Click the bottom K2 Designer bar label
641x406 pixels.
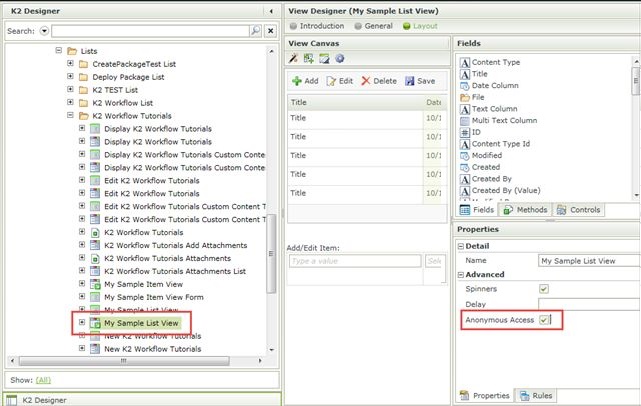45,400
